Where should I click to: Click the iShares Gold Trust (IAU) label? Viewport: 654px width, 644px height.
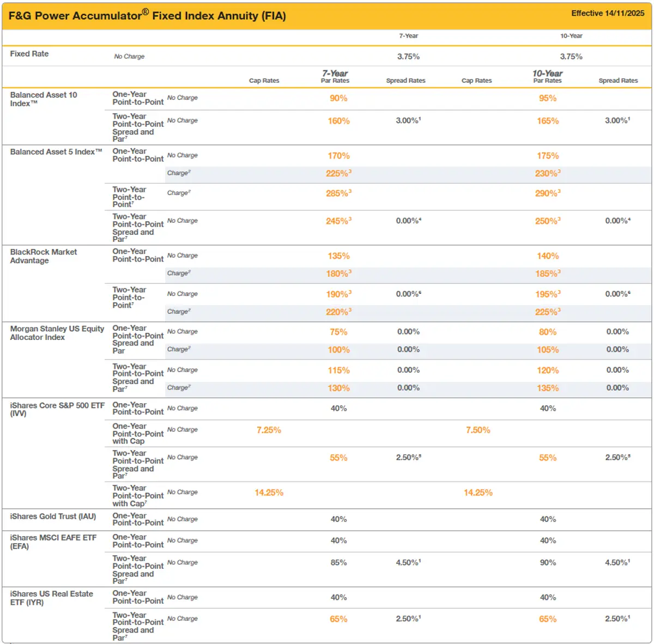coord(53,517)
